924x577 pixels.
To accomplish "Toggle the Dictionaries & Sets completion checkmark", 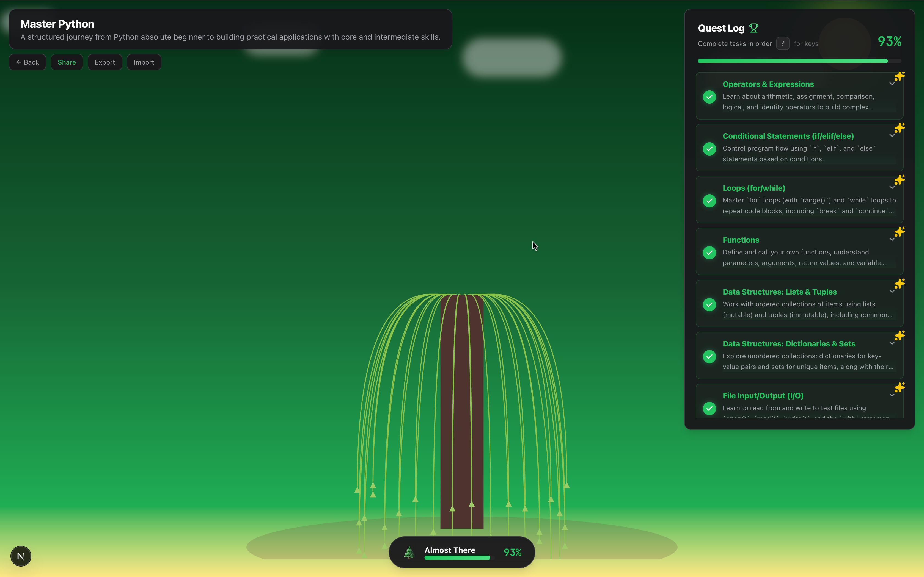I will [710, 356].
